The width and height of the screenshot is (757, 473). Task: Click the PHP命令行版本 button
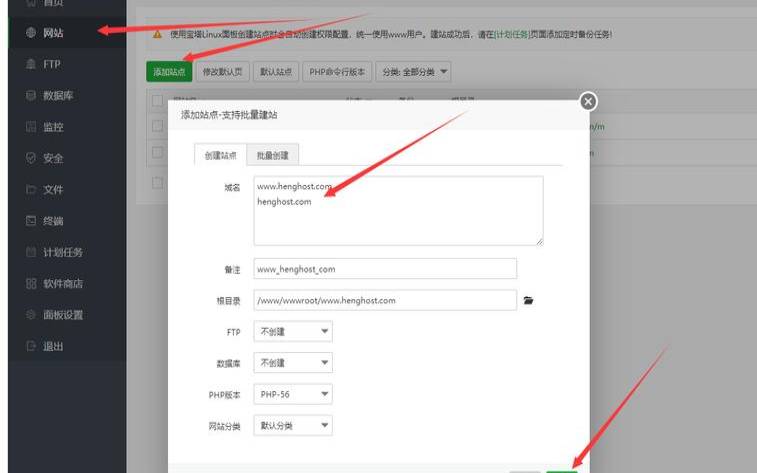337,72
